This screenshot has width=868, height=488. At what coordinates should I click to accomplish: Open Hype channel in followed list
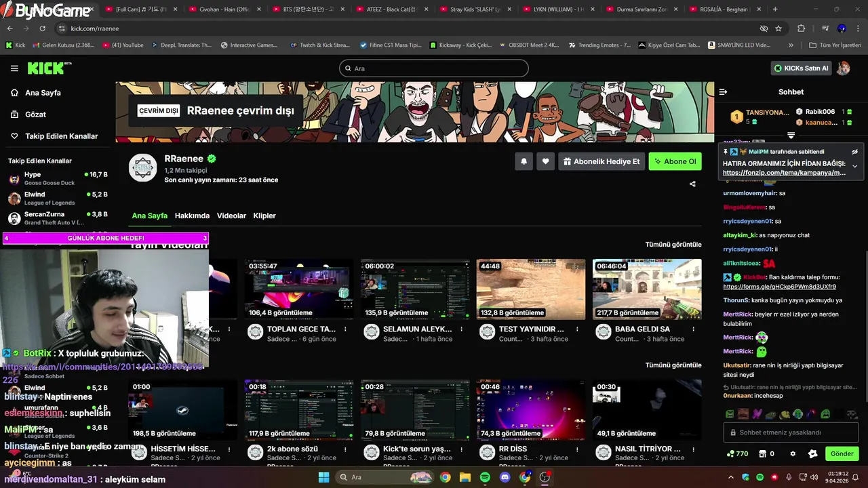point(58,179)
